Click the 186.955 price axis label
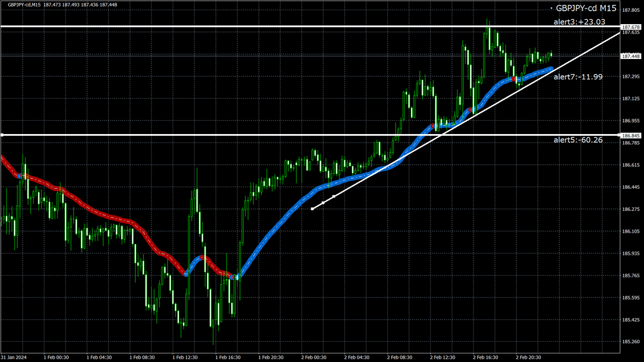 coord(631,121)
